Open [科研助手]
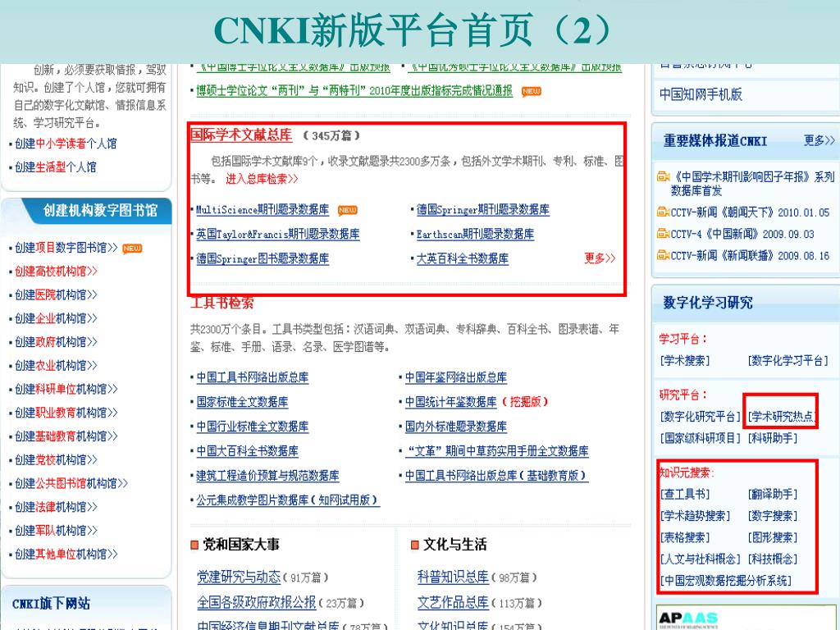Screen dimensions: 840x630 tap(773, 438)
